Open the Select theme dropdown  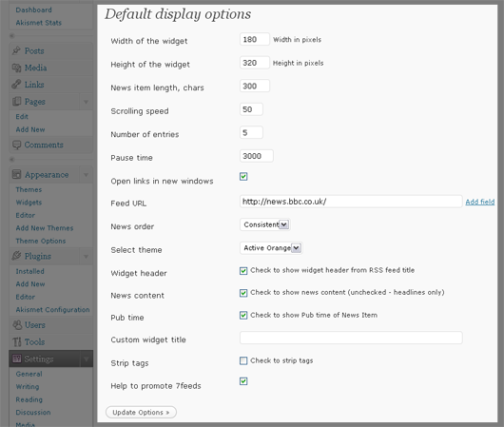point(271,248)
